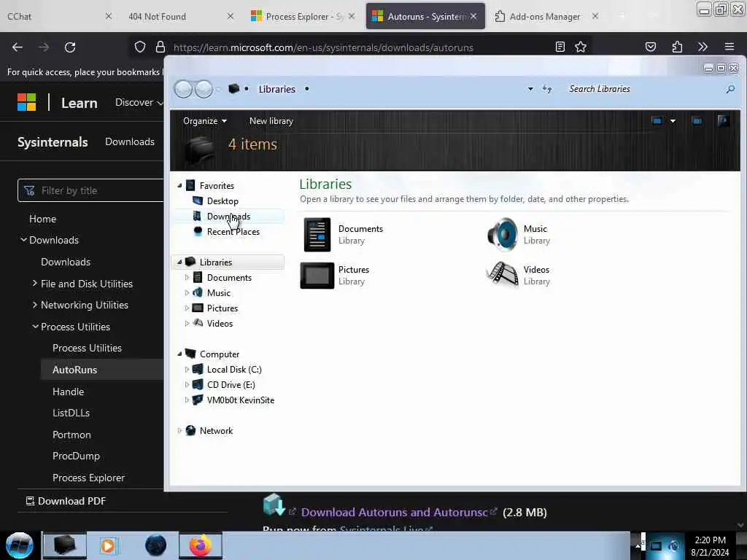Collapse the Favorites tree group
The height and width of the screenshot is (560, 747).
[x=179, y=186]
